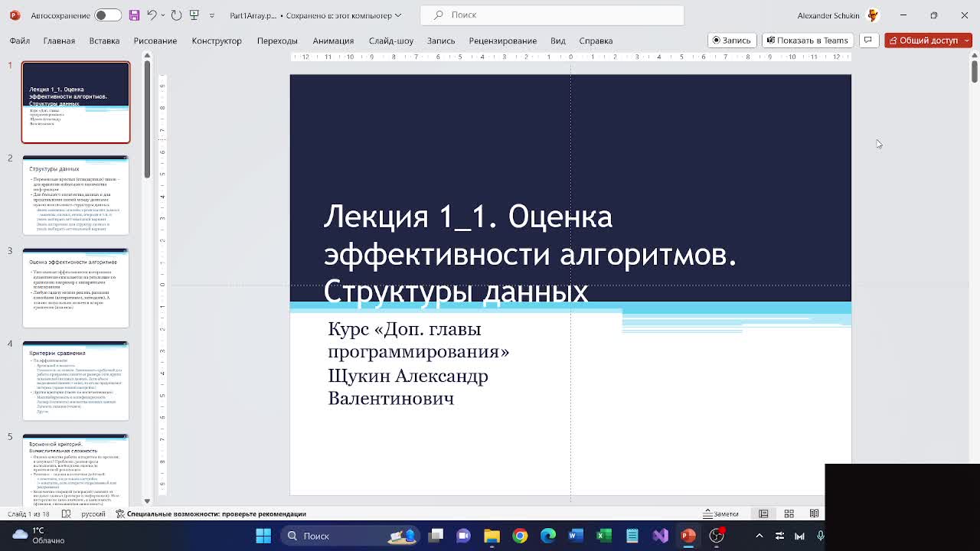Click Специальные возможности accessibility checker
The width and height of the screenshot is (980, 551).
(211, 514)
